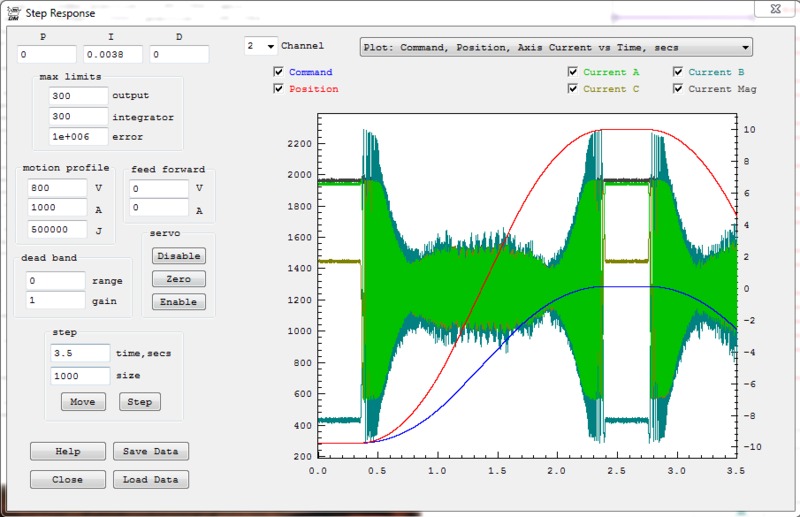Toggle the Current A checkbox
800x517 pixels.
pyautogui.click(x=573, y=73)
